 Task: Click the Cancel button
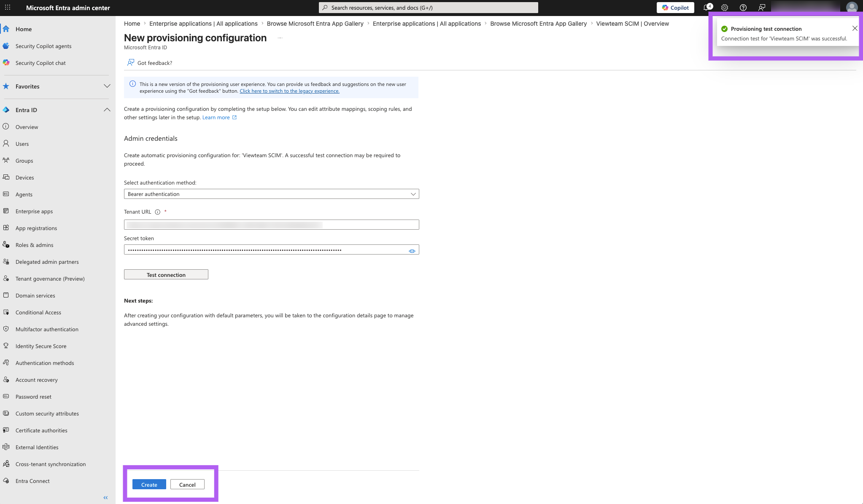click(187, 485)
